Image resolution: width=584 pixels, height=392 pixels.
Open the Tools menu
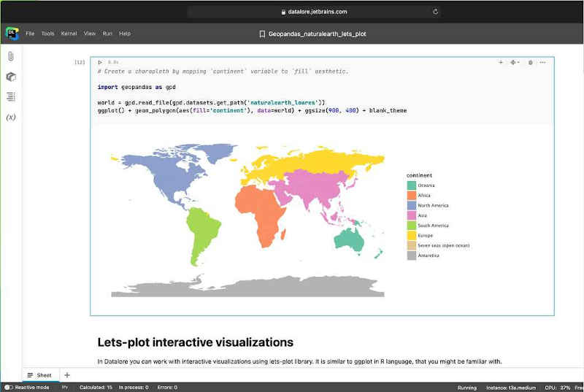47,34
